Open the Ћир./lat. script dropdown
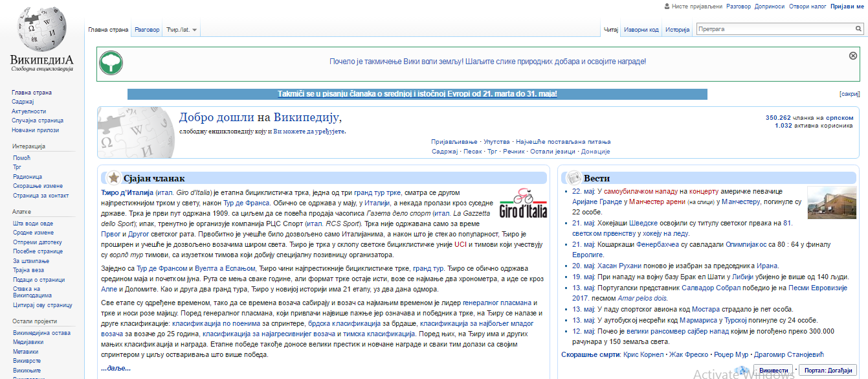Image resolution: width=868 pixels, height=379 pixels. [181, 30]
